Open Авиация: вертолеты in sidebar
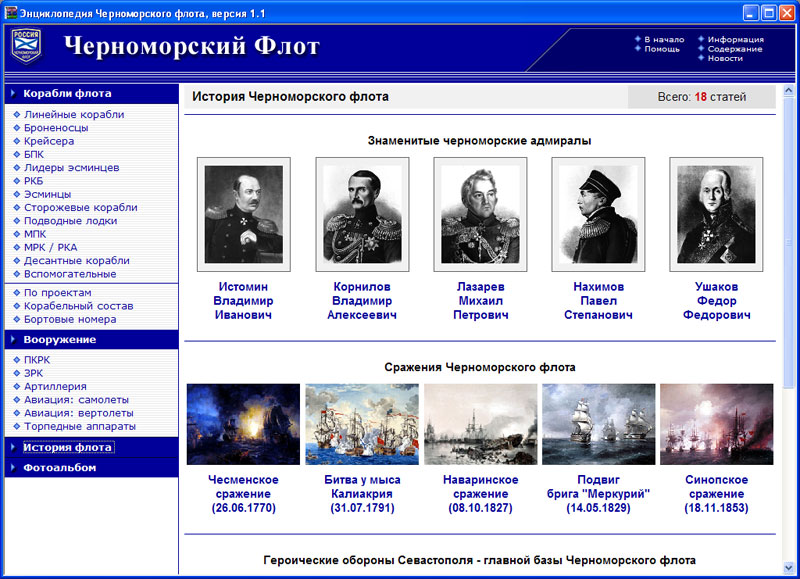800x579 pixels. 79,413
